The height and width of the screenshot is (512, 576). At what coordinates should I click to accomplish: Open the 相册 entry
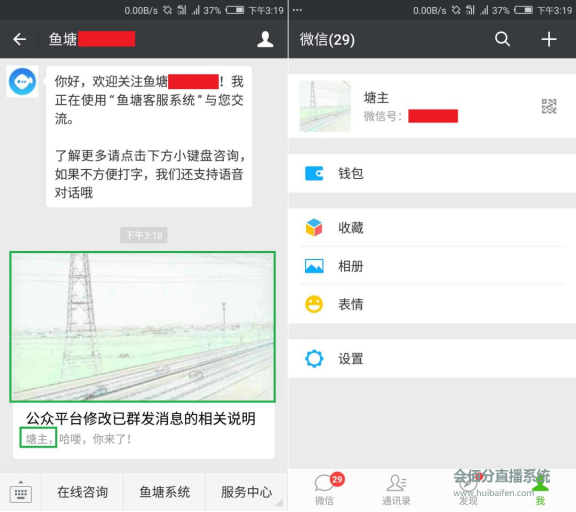coord(432,266)
